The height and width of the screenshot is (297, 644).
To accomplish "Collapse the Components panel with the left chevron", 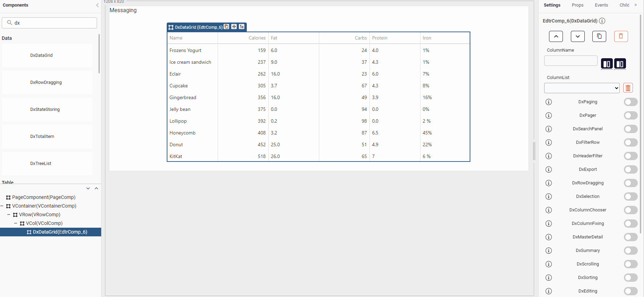I will (x=97, y=5).
